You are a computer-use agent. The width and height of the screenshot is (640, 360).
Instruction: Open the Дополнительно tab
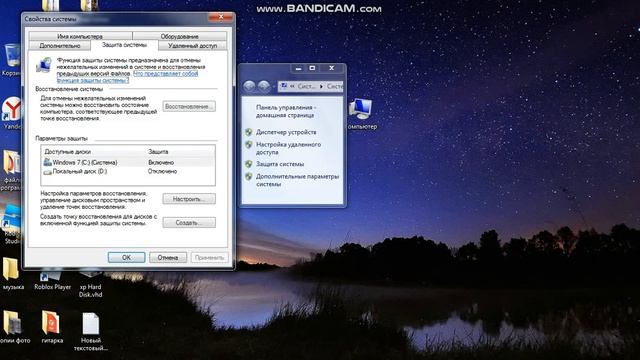pyautogui.click(x=60, y=46)
